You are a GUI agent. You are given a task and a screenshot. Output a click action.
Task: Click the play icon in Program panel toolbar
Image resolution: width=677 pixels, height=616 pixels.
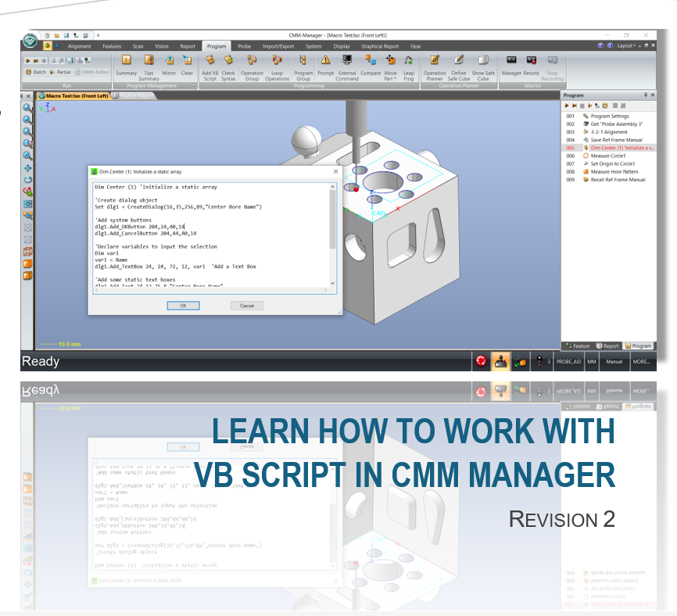pyautogui.click(x=567, y=106)
